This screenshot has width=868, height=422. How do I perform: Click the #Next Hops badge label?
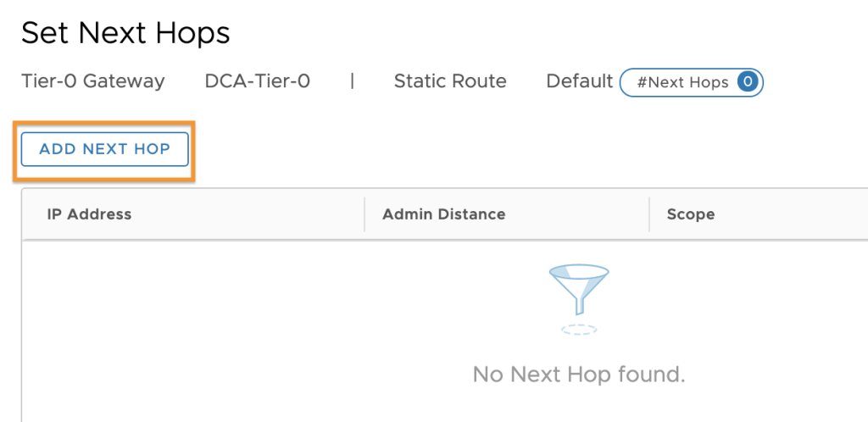click(682, 83)
